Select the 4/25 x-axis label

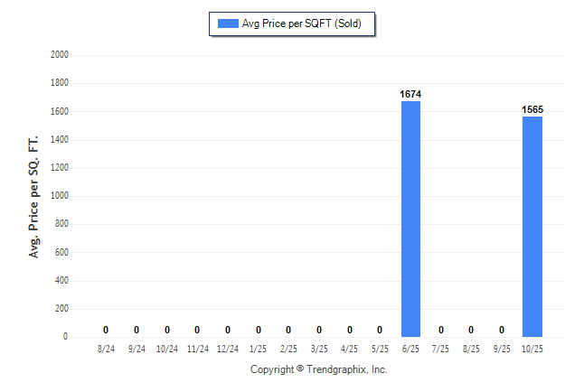click(x=350, y=349)
